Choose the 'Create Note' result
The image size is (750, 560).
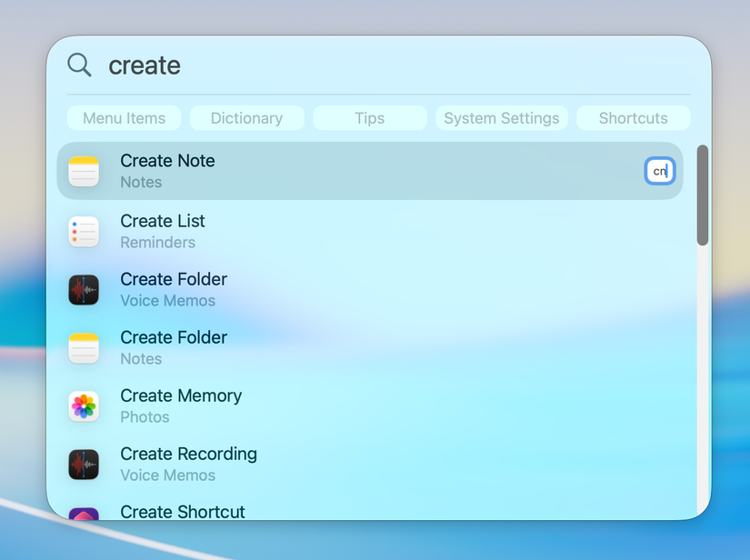click(370, 171)
